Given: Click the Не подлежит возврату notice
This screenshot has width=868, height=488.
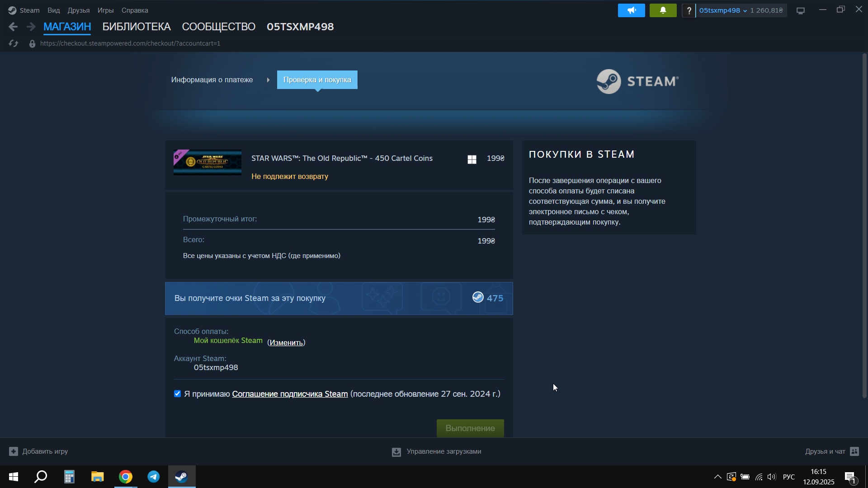Looking at the screenshot, I should pyautogui.click(x=290, y=176).
